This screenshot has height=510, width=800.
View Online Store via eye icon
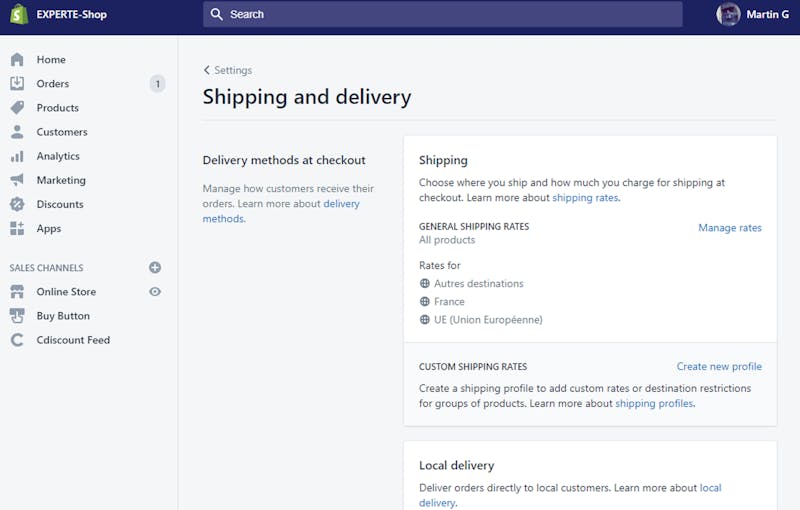(x=155, y=292)
